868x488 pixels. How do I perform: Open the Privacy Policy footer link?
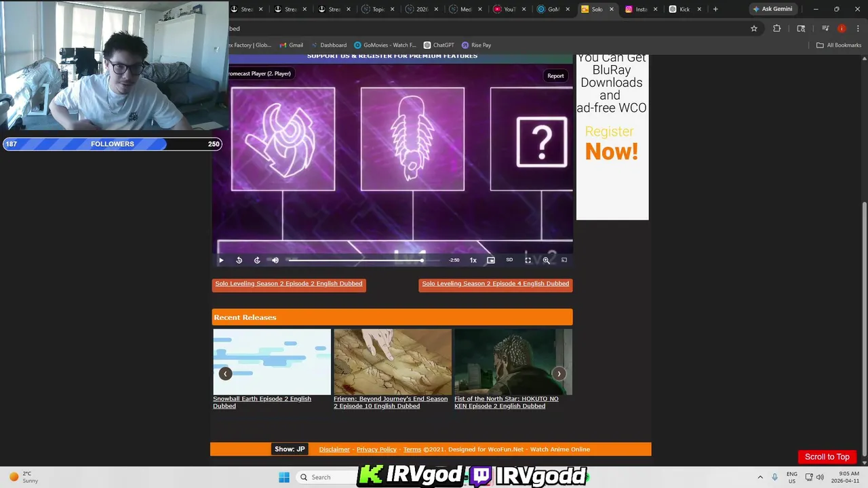click(x=376, y=449)
